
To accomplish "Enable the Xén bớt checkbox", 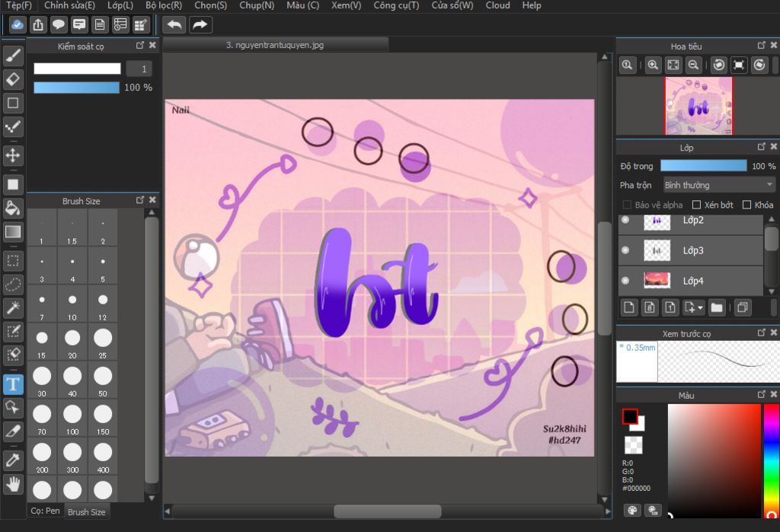I will pyautogui.click(x=696, y=205).
